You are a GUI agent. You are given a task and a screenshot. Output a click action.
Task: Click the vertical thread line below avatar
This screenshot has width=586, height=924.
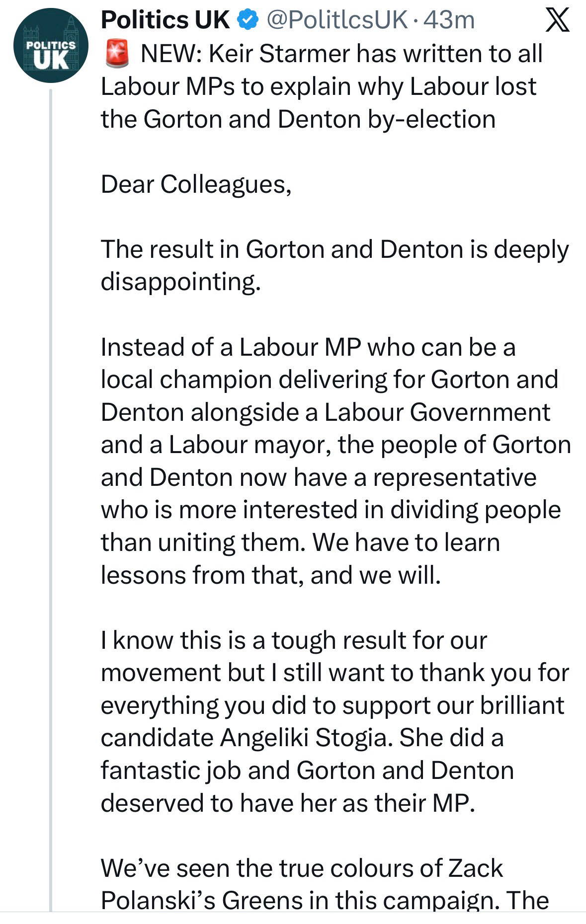(x=51, y=497)
